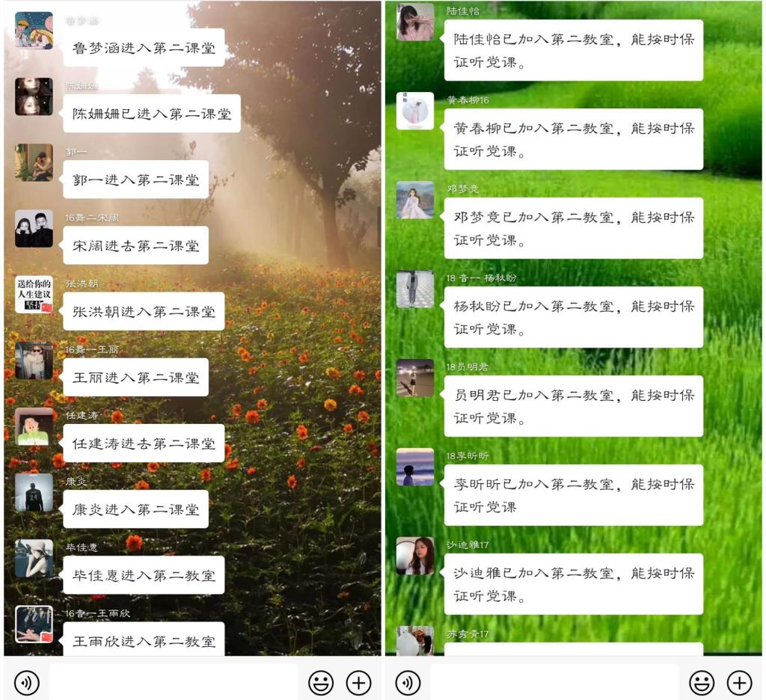766x700 pixels.
Task: Open 陈姗姗's profile avatar
Action: pos(34,96)
